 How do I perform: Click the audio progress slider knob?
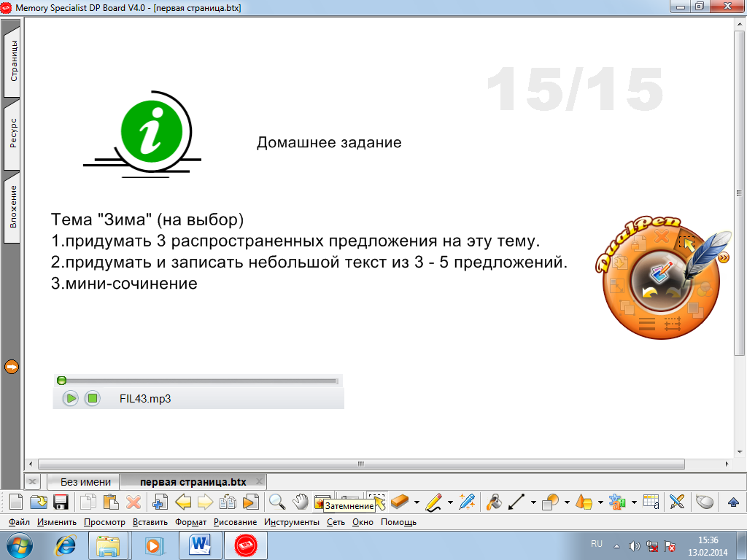pyautogui.click(x=61, y=380)
